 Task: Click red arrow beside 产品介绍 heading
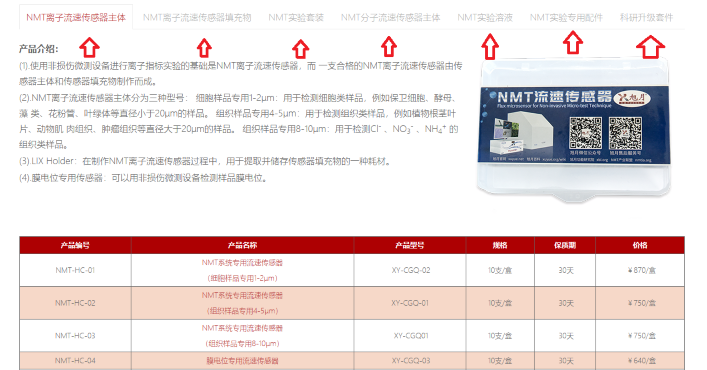pos(89,47)
